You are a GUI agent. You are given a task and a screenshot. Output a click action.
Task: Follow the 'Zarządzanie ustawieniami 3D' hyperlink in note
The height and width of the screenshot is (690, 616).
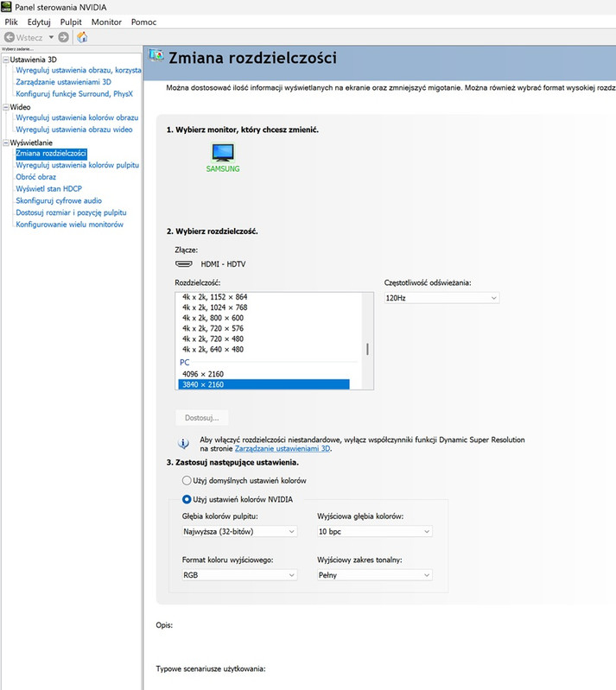(x=283, y=448)
